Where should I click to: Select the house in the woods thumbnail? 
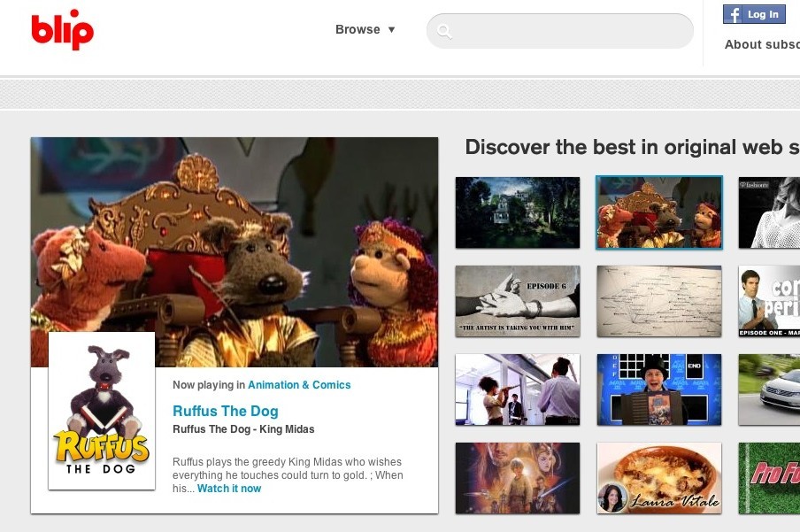(518, 212)
